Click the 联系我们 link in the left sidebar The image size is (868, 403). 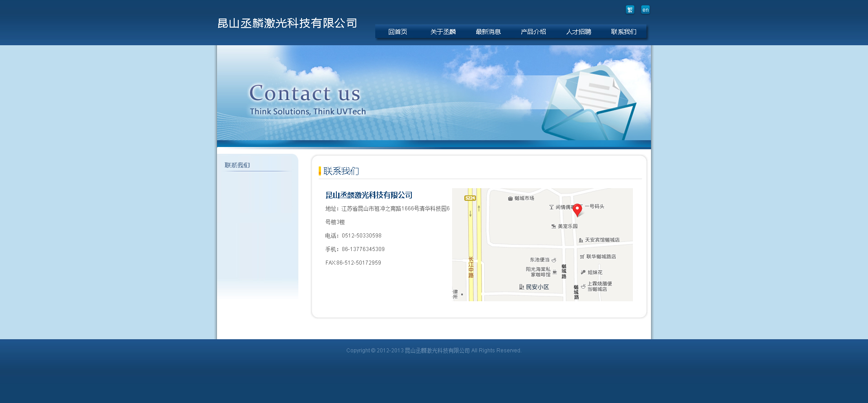pos(237,165)
